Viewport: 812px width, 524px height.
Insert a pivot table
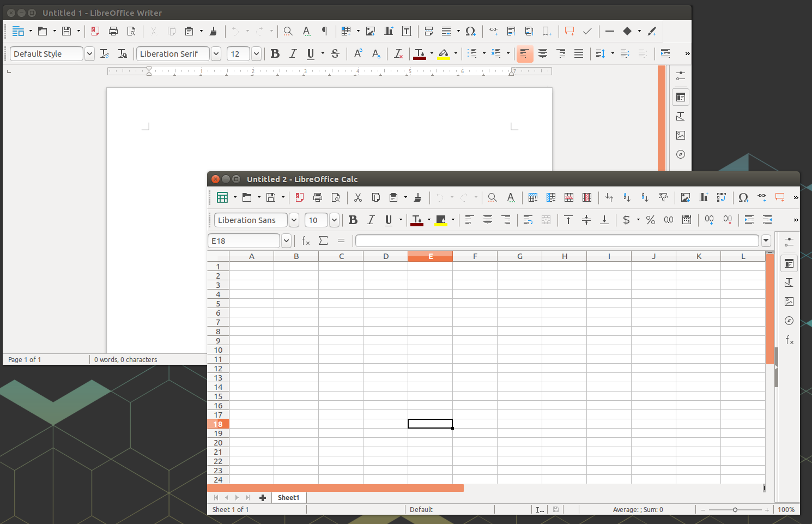point(722,197)
